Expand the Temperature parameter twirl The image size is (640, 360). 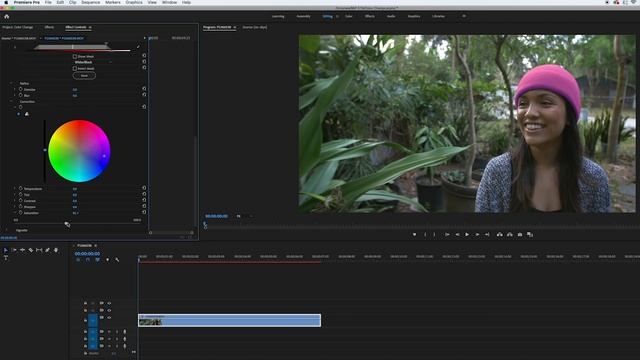coord(15,189)
